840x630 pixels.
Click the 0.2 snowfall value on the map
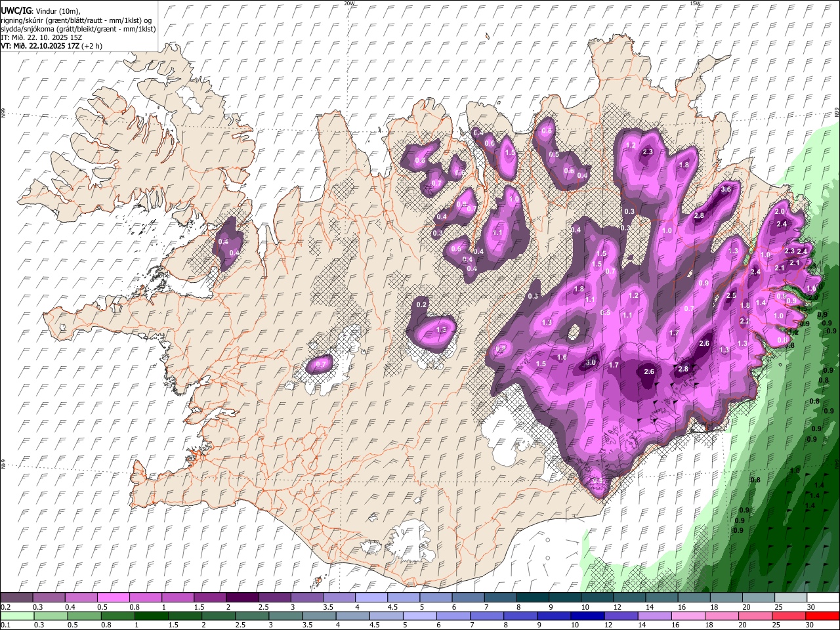tap(421, 304)
